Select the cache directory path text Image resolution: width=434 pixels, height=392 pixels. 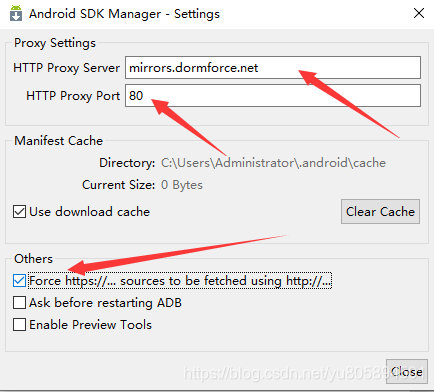click(273, 163)
